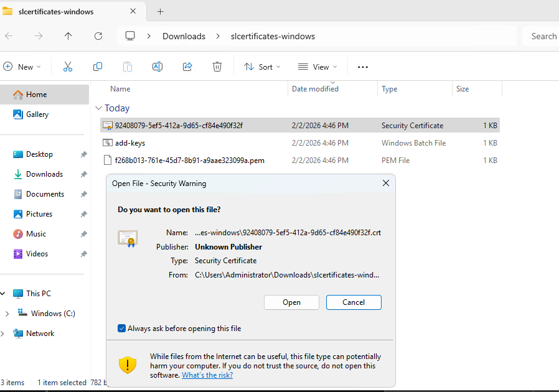The height and width of the screenshot is (392, 559).
Task: Unpin Documents using its pin icon
Action: click(83, 194)
